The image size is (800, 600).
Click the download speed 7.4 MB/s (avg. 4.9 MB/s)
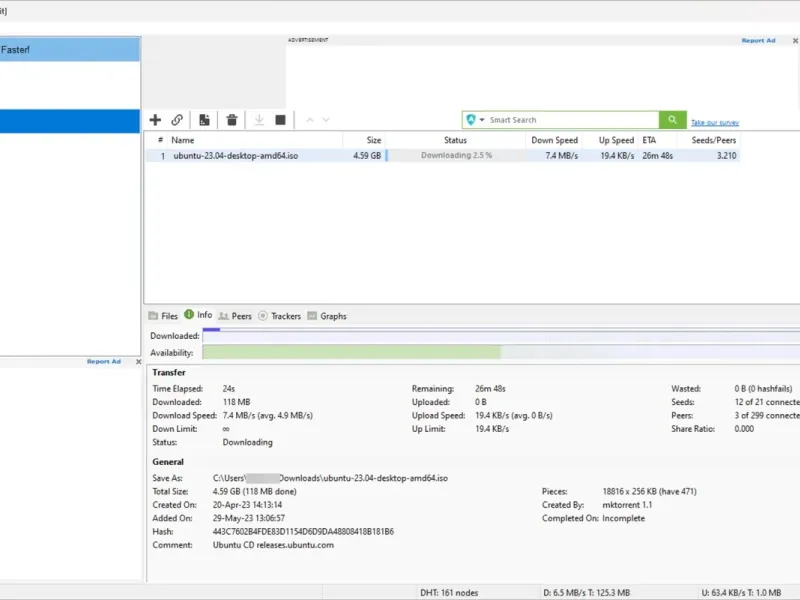[267, 415]
